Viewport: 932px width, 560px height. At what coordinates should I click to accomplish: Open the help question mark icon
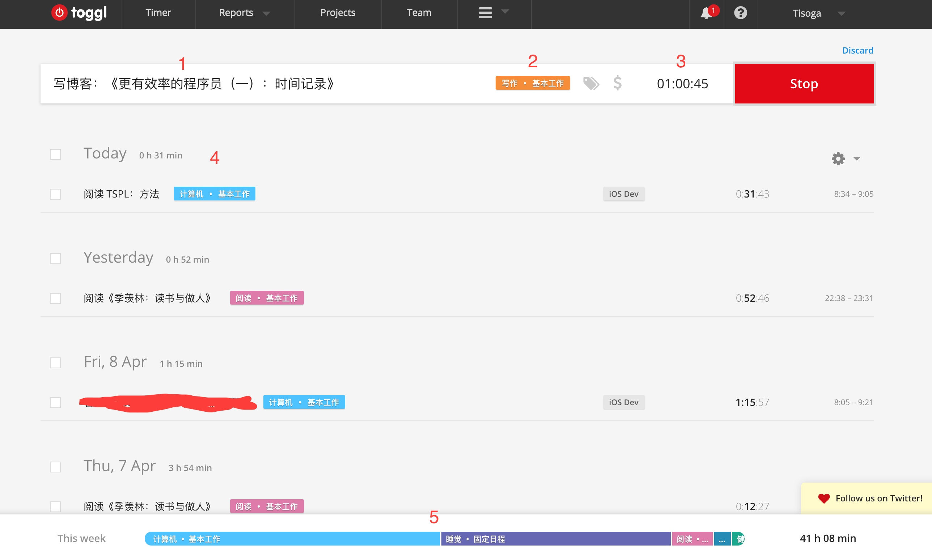coord(740,13)
